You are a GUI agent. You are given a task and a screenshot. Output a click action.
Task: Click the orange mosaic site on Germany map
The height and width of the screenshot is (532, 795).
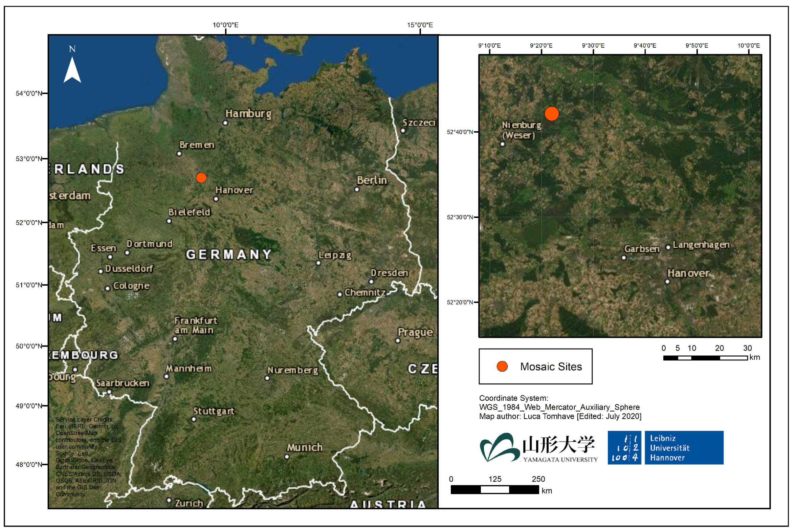pos(201,178)
